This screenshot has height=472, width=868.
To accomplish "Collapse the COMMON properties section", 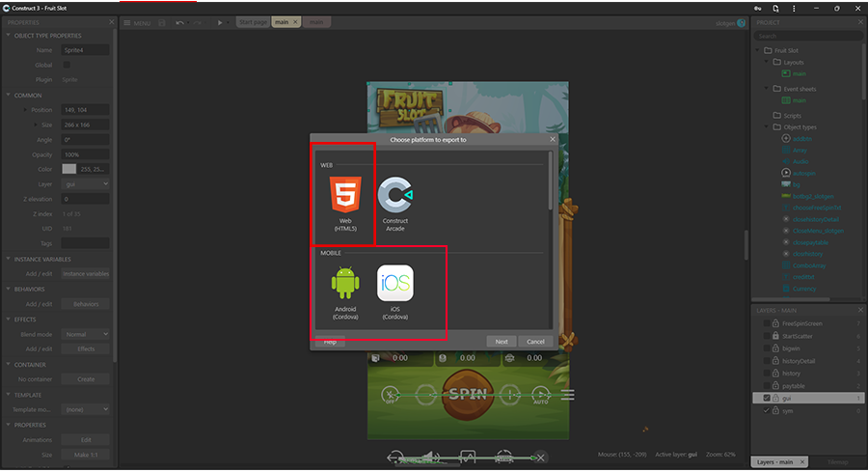I will click(8, 96).
